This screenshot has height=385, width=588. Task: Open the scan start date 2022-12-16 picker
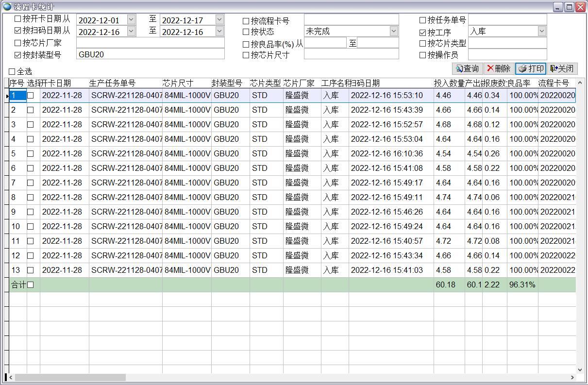tap(131, 31)
